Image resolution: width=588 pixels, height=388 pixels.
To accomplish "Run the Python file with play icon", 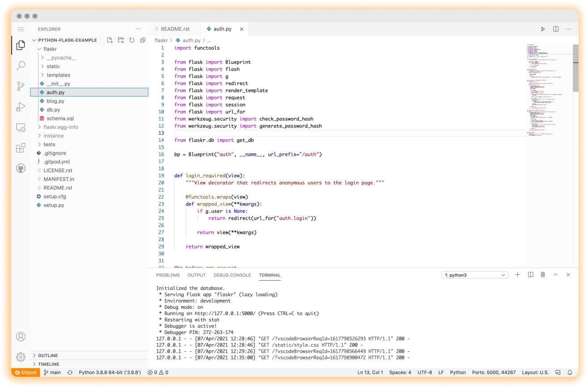I will coord(543,29).
